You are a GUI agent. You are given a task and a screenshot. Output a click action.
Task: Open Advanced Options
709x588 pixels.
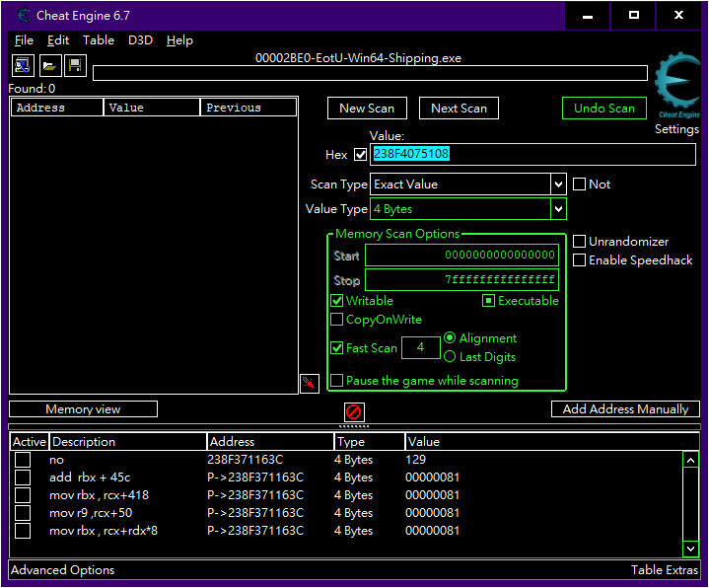[62, 570]
